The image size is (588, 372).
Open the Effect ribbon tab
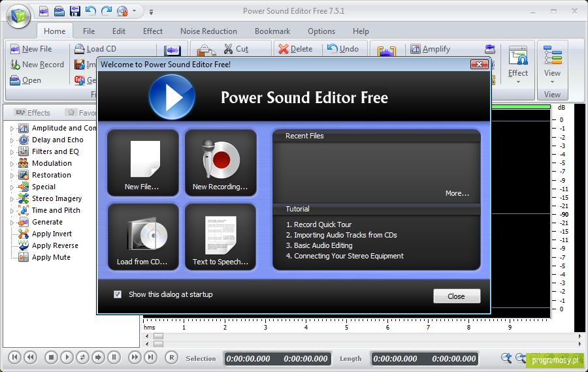pos(153,31)
